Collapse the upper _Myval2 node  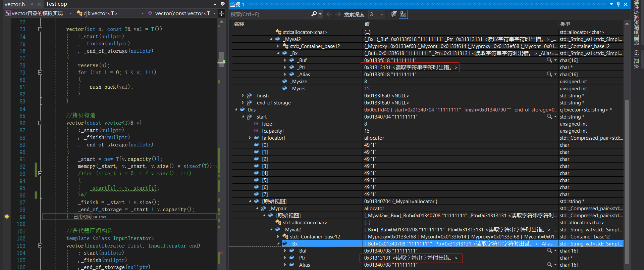pos(271,39)
